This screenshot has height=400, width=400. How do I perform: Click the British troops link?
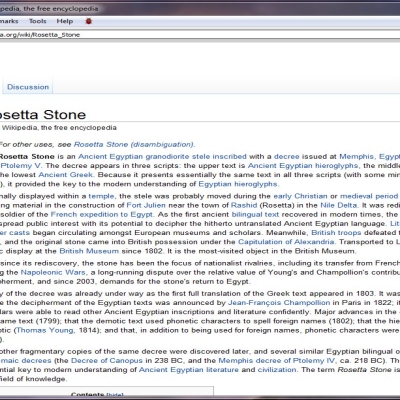click(x=336, y=232)
